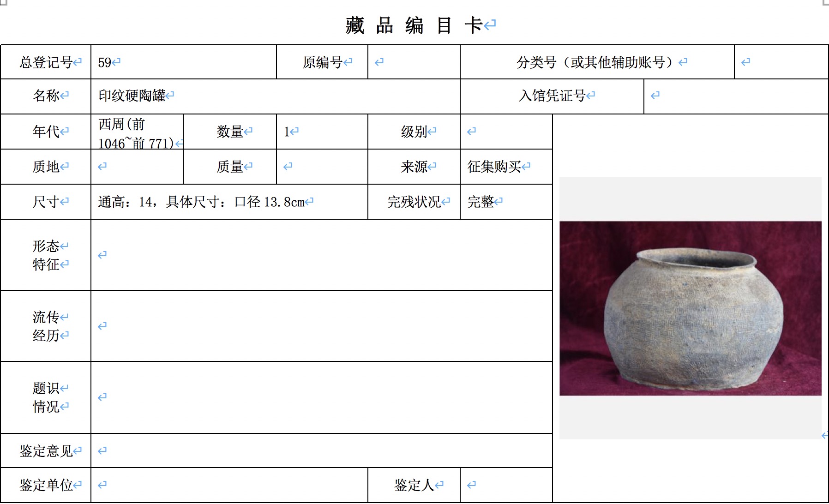
Task: Click the 质地 label cell
Action: (x=46, y=167)
